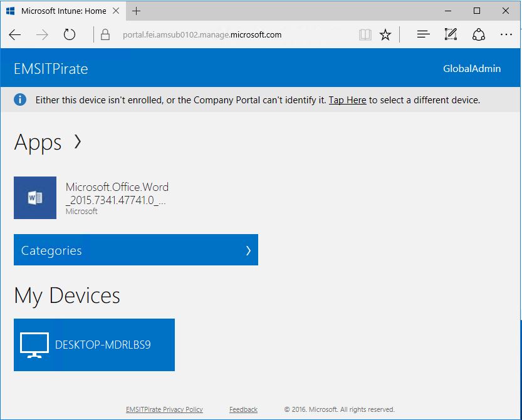522x420 pixels.
Task: Go back using the browser back arrow
Action: tap(15, 34)
